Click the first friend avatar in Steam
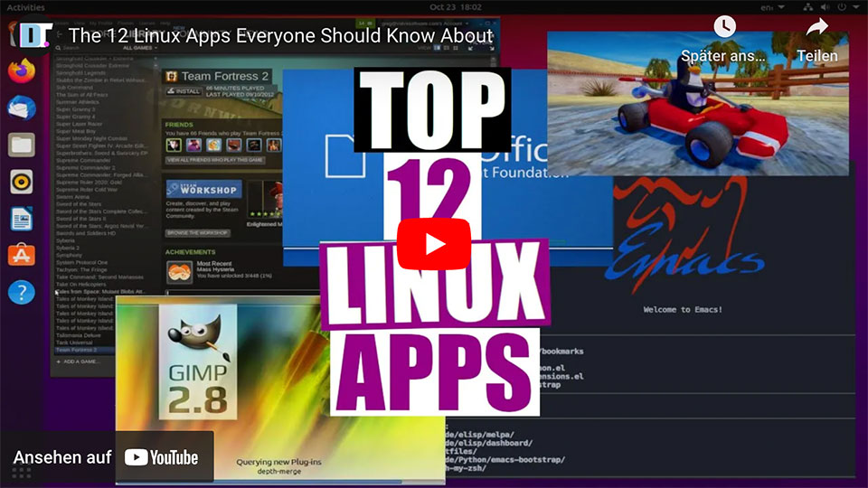Viewport: 868px width, 488px height. click(174, 145)
